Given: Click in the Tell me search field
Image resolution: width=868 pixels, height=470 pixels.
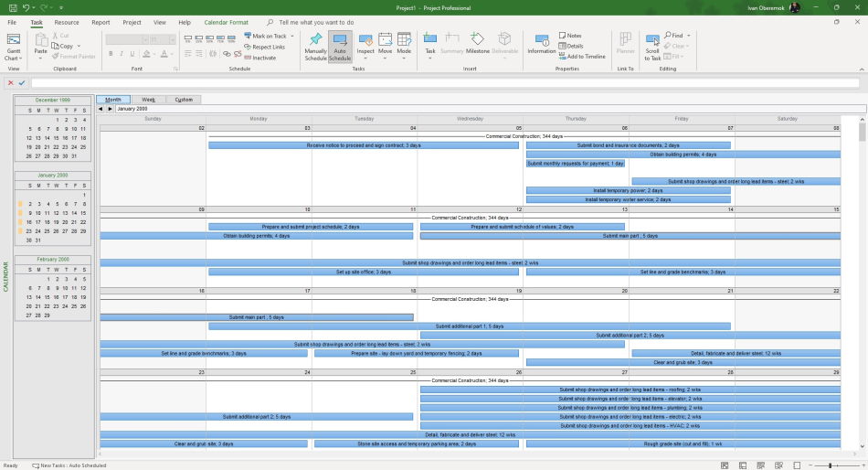Looking at the screenshot, I should [x=316, y=23].
